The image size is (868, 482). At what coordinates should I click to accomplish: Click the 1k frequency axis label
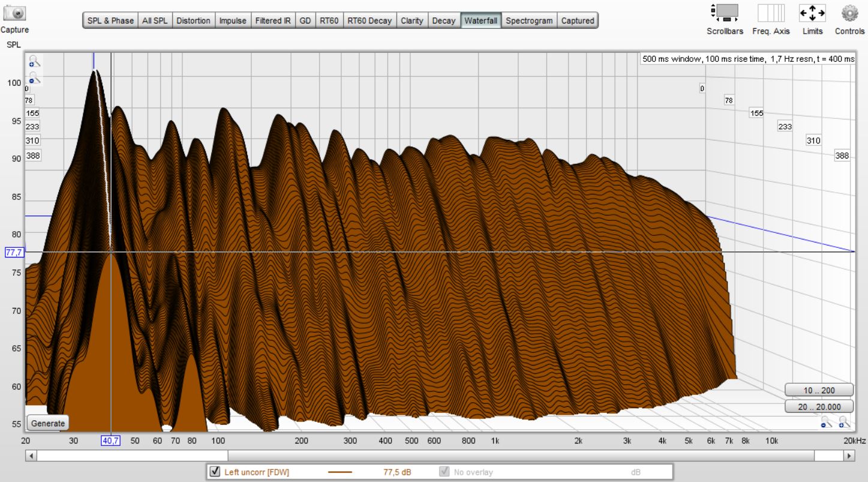495,441
